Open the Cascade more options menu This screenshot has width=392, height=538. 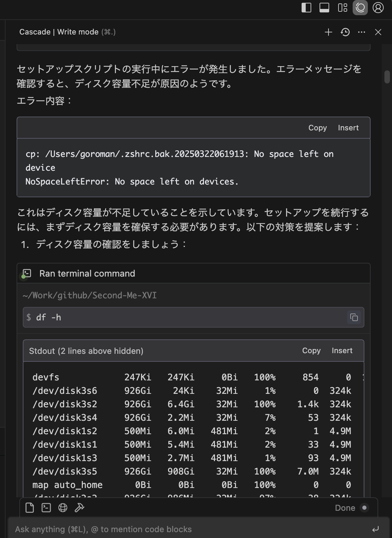coord(362,32)
